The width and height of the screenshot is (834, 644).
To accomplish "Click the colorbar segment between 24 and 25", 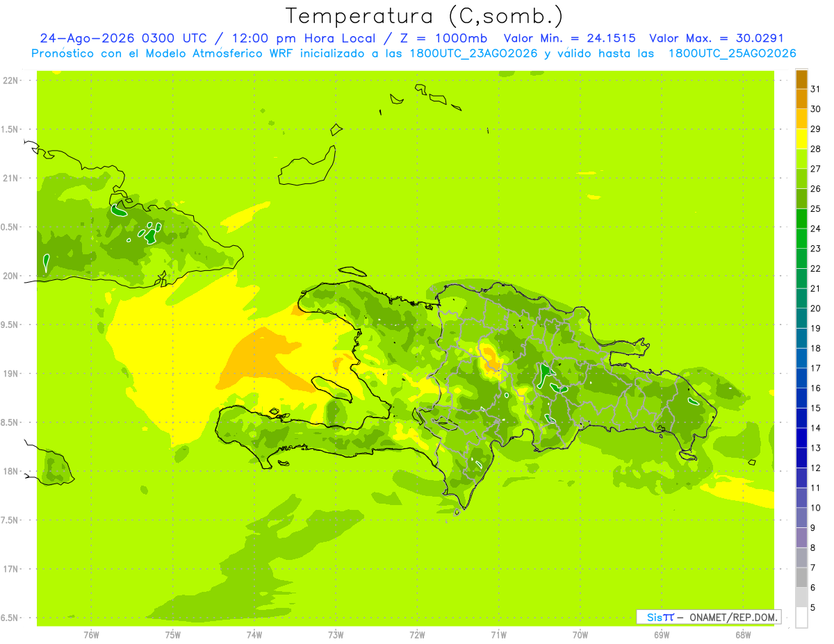I will (x=801, y=219).
